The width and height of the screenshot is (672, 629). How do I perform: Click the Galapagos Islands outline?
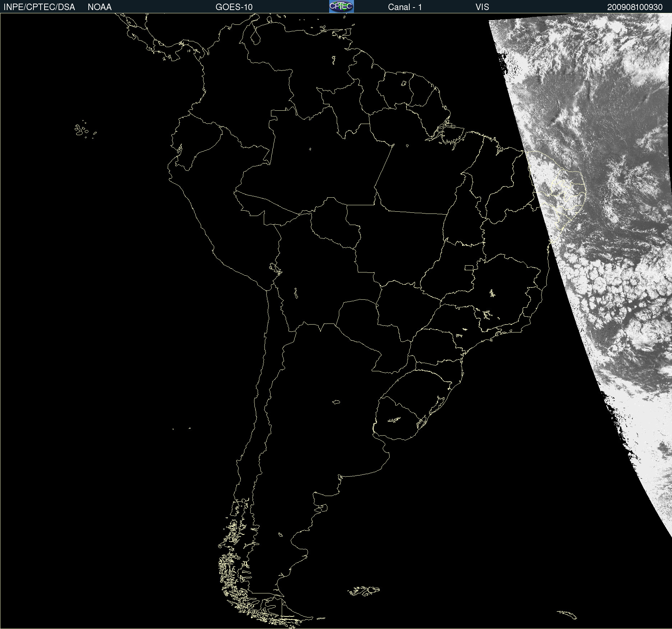click(x=85, y=130)
